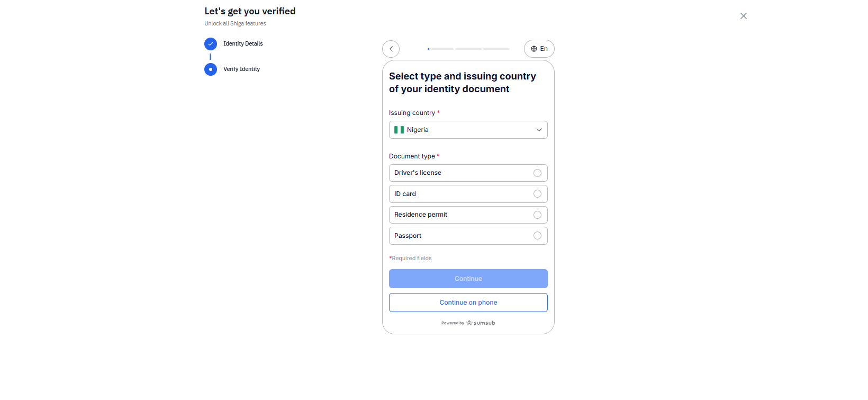Click the Verify Identity step circle
The width and height of the screenshot is (868, 400).
[211, 69]
